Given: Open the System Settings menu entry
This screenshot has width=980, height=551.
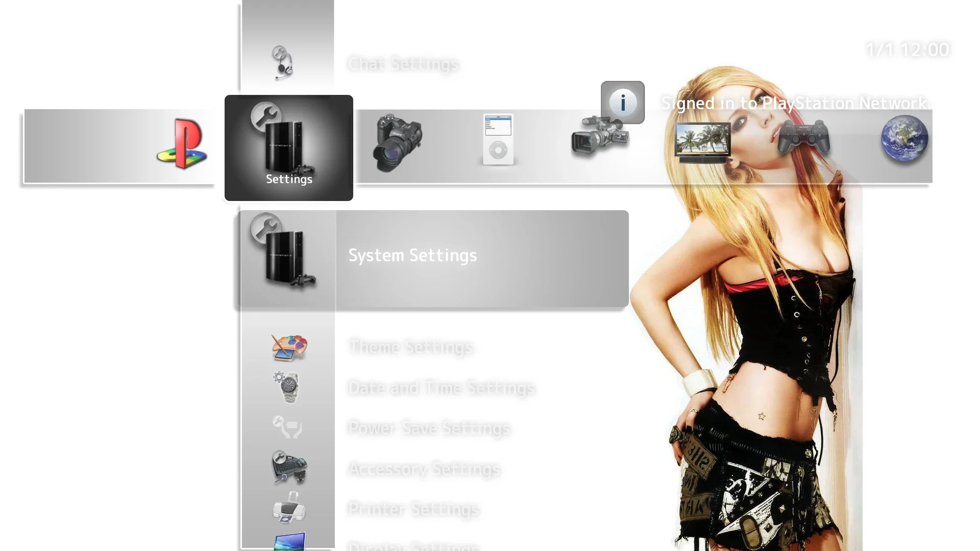Looking at the screenshot, I should [x=434, y=259].
